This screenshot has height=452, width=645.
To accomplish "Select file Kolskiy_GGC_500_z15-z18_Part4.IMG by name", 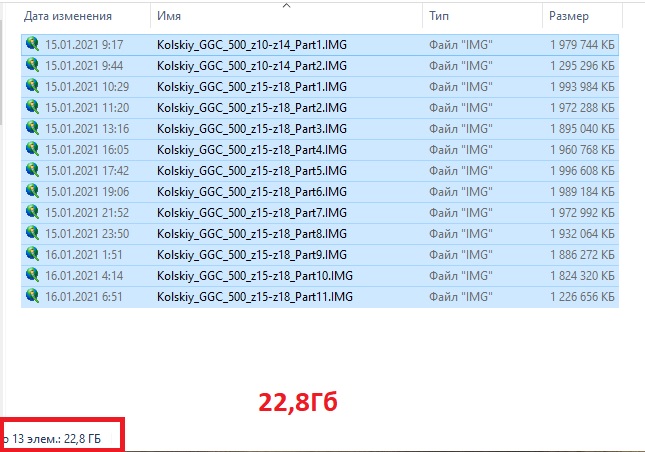I will coord(251,149).
